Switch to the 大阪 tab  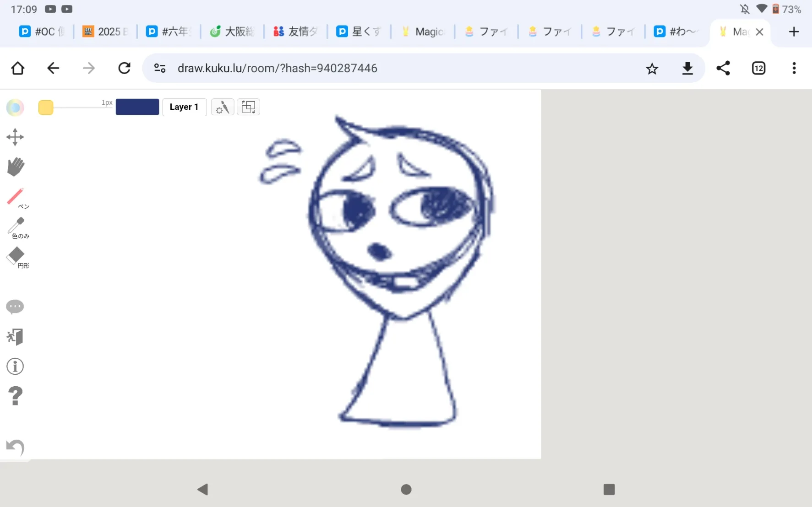click(x=232, y=32)
